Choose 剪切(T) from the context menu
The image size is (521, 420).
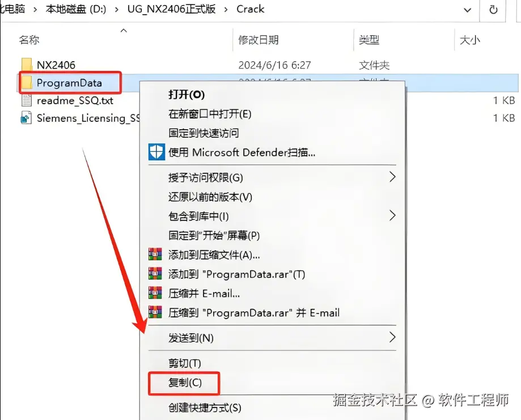pos(184,363)
